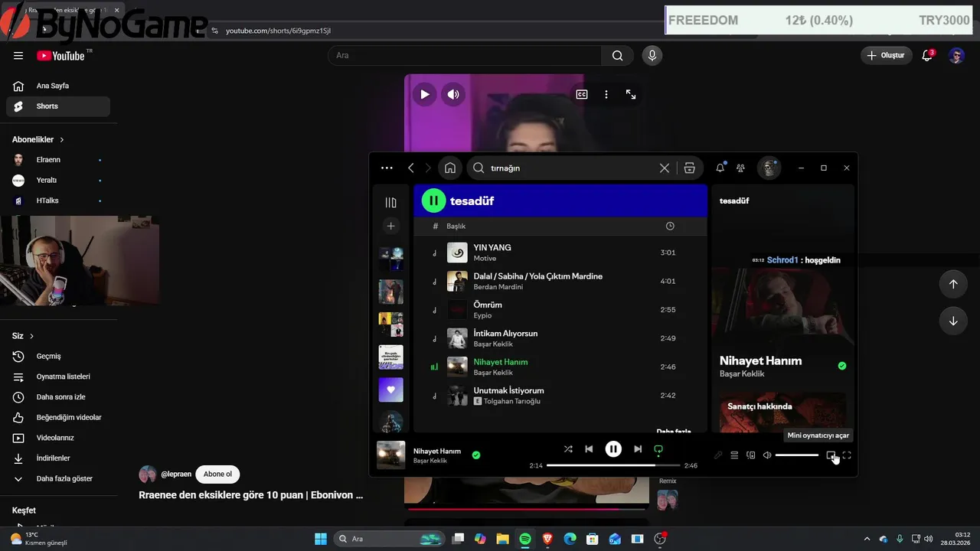Select the track Unutmak İstiyorum

coord(560,395)
